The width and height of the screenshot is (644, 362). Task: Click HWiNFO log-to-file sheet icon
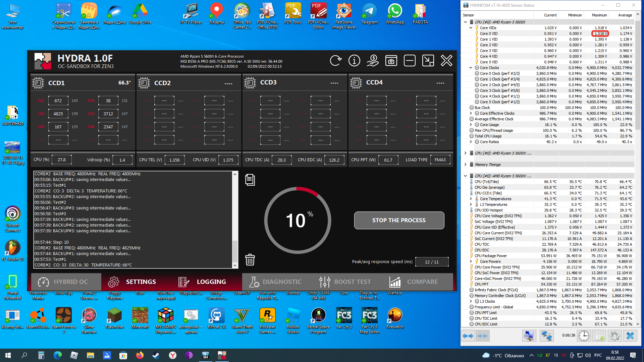[x=599, y=336]
